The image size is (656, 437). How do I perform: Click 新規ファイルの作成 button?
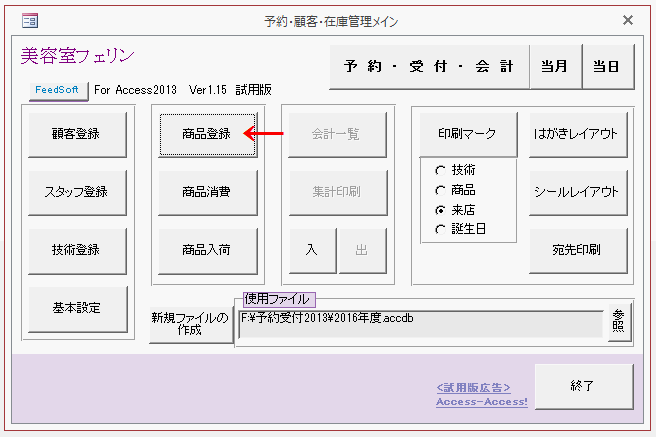[x=191, y=324]
